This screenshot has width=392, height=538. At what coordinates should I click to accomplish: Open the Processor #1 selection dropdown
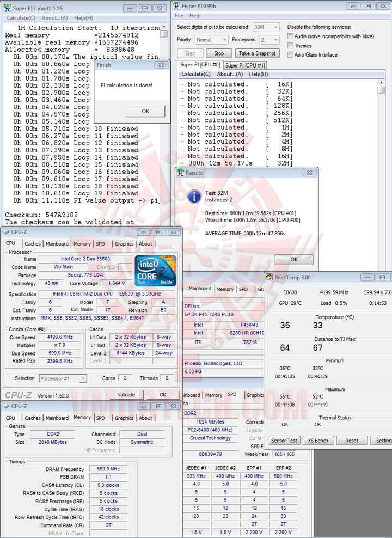(x=63, y=378)
